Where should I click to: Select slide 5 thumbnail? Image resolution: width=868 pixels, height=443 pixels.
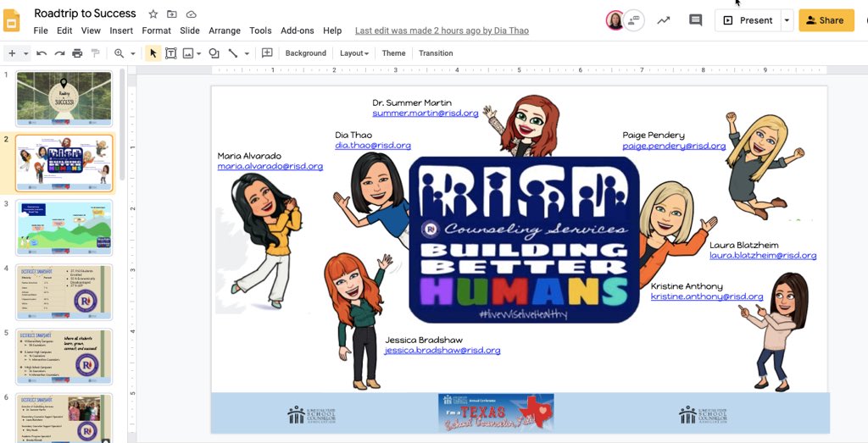point(64,357)
